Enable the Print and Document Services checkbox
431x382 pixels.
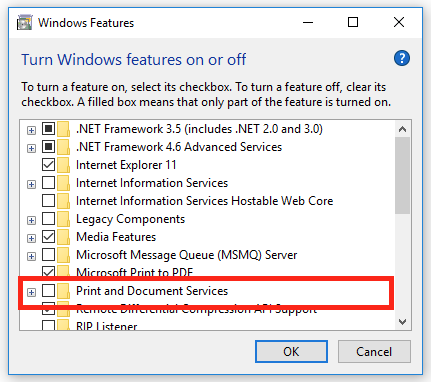[x=48, y=291]
